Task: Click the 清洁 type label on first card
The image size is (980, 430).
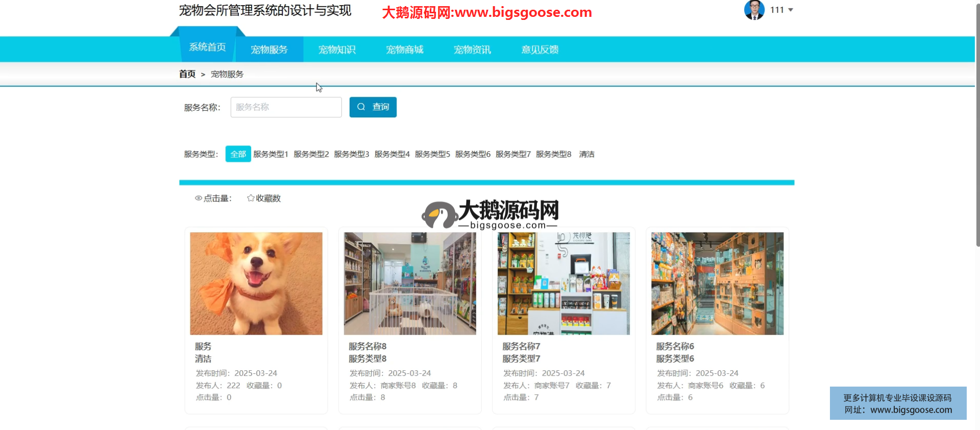Action: 203,359
